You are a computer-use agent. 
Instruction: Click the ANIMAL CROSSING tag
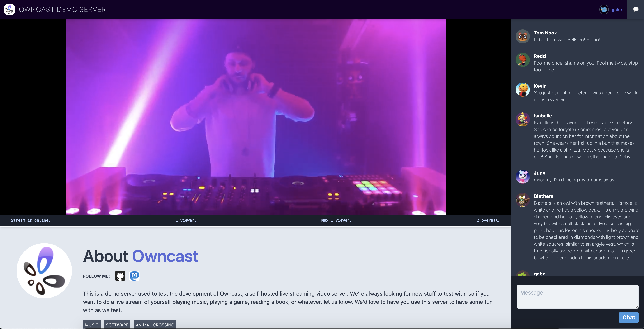[155, 325]
